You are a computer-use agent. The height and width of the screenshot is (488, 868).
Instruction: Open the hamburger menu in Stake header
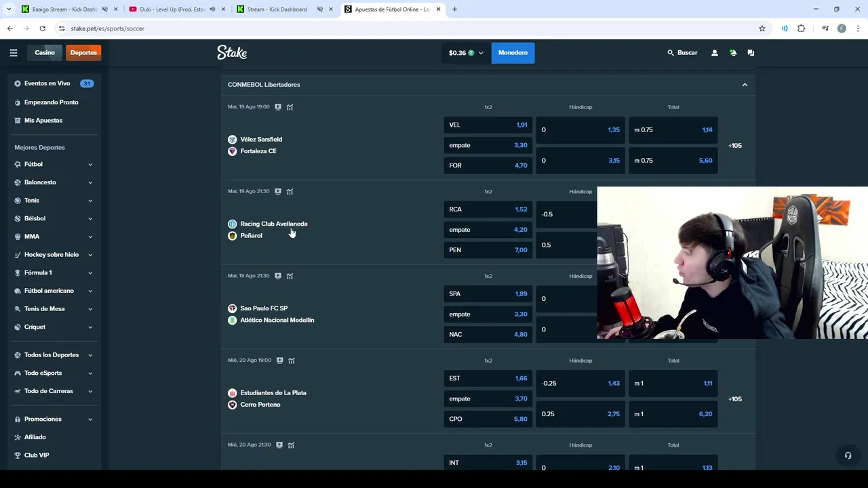(x=13, y=53)
